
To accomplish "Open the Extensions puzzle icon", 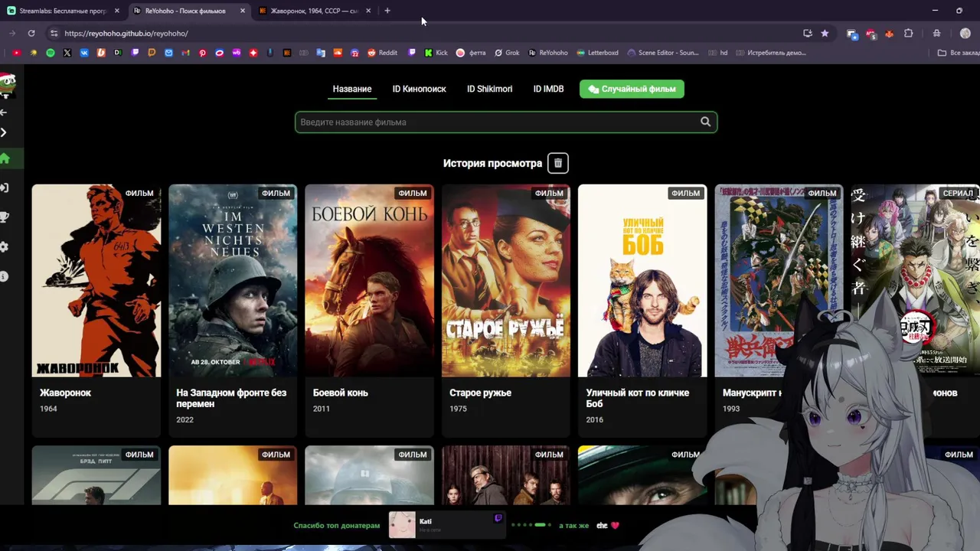I will 909,33.
